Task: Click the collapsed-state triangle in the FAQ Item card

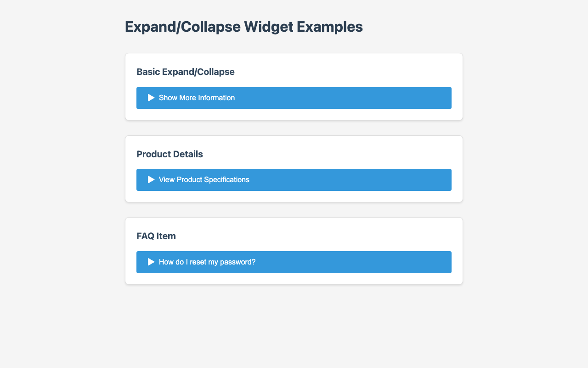Action: [152, 262]
